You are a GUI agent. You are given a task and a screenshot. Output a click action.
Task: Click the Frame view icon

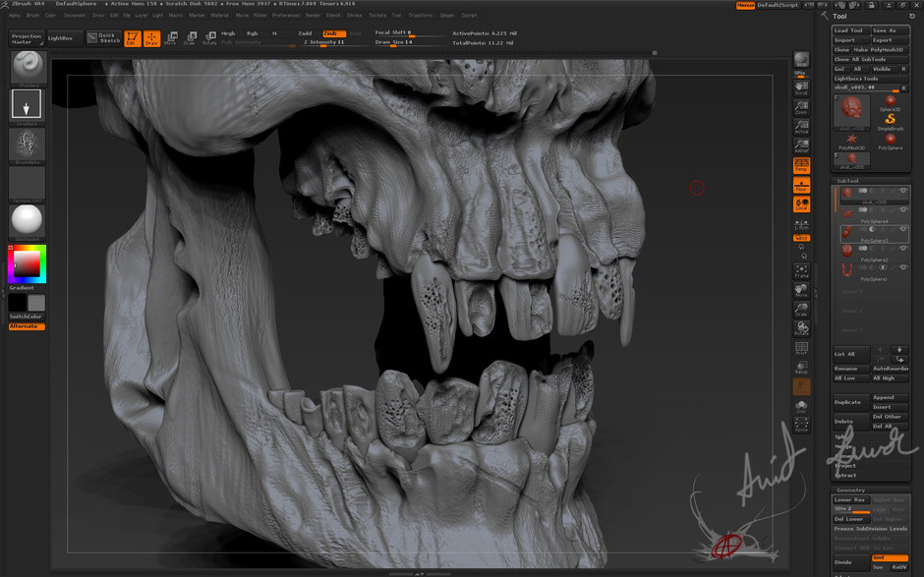(801, 271)
